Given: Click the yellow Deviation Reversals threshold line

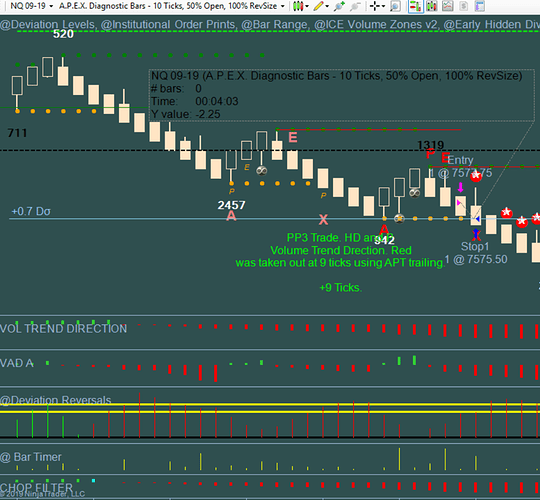Looking at the screenshot, I should click(270, 408).
